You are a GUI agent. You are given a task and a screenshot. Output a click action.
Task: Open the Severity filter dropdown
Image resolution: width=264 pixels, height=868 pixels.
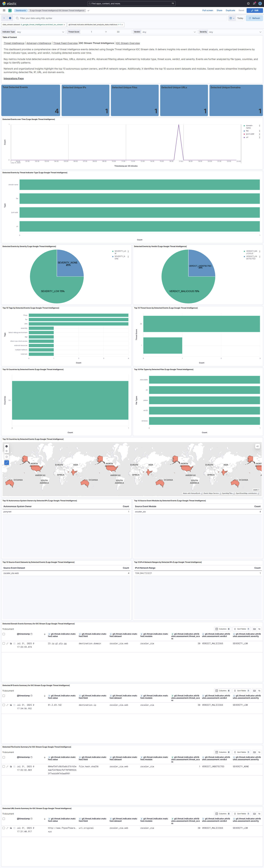coord(235,32)
